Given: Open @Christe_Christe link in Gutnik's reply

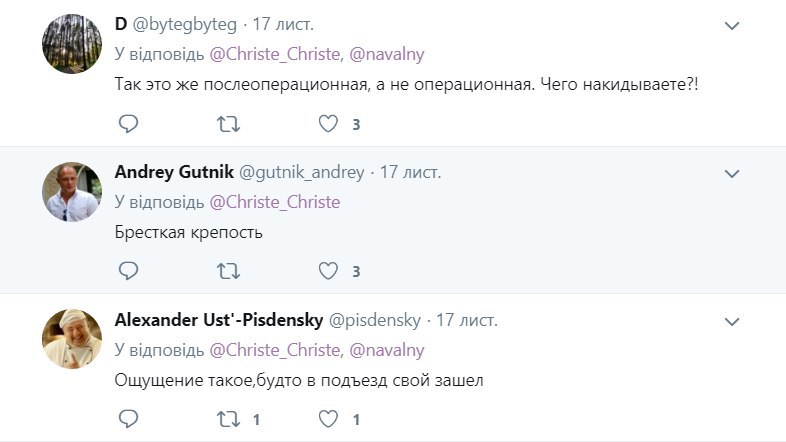Looking at the screenshot, I should pyautogui.click(x=275, y=202).
